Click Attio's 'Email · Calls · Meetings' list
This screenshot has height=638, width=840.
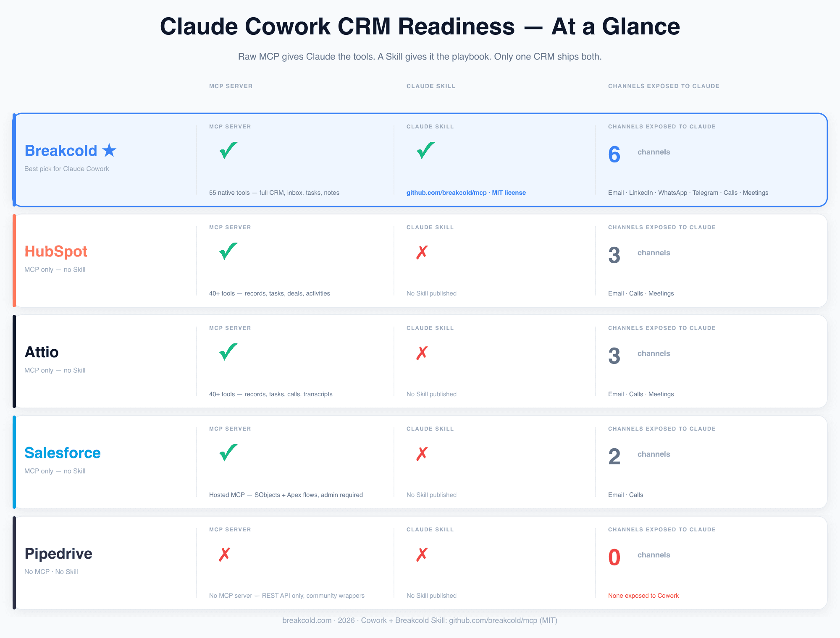[x=641, y=394]
